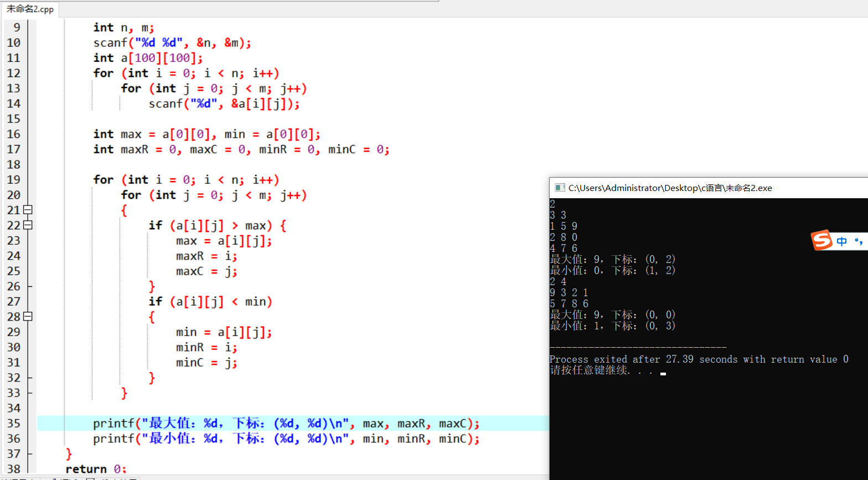Toggle the 中 Chinese/English input mode indicator
The height and width of the screenshot is (480, 868).
(842, 241)
